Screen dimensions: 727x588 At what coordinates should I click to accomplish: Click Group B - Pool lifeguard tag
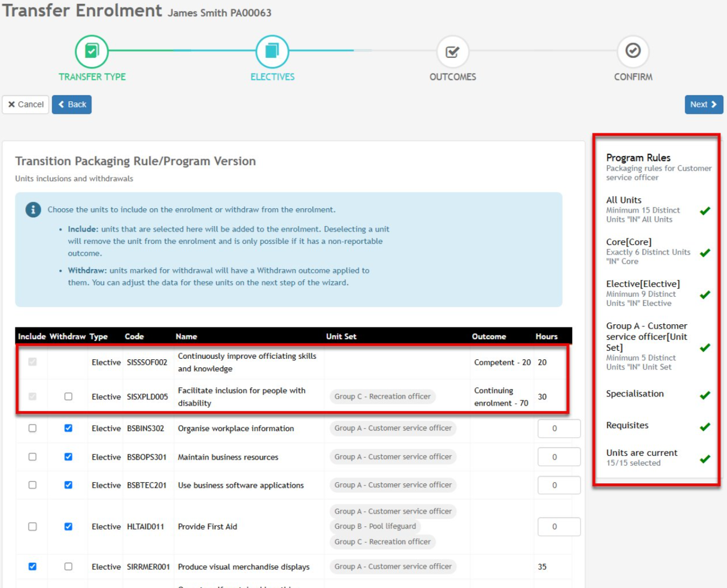click(375, 527)
